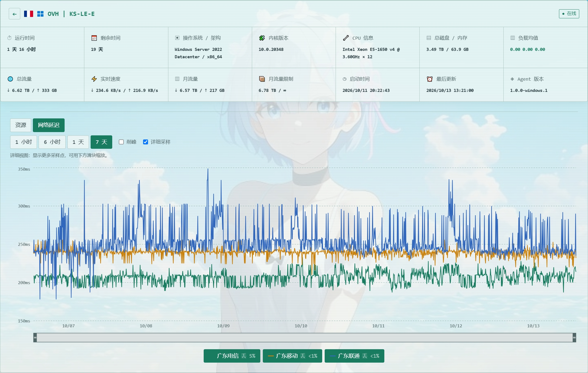Click the 10/09 date axis label
The width and height of the screenshot is (588, 373).
tap(223, 326)
